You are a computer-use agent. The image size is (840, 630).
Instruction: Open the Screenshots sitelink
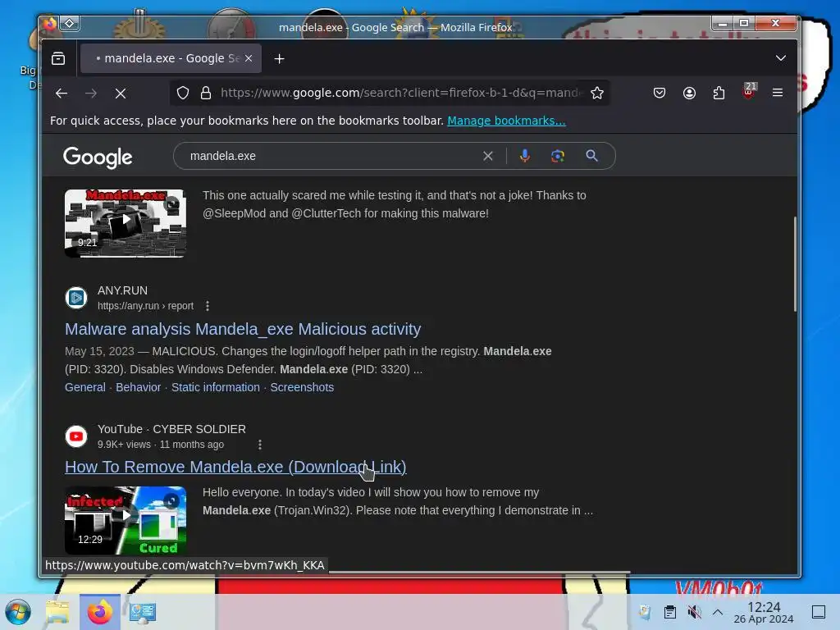tap(302, 387)
